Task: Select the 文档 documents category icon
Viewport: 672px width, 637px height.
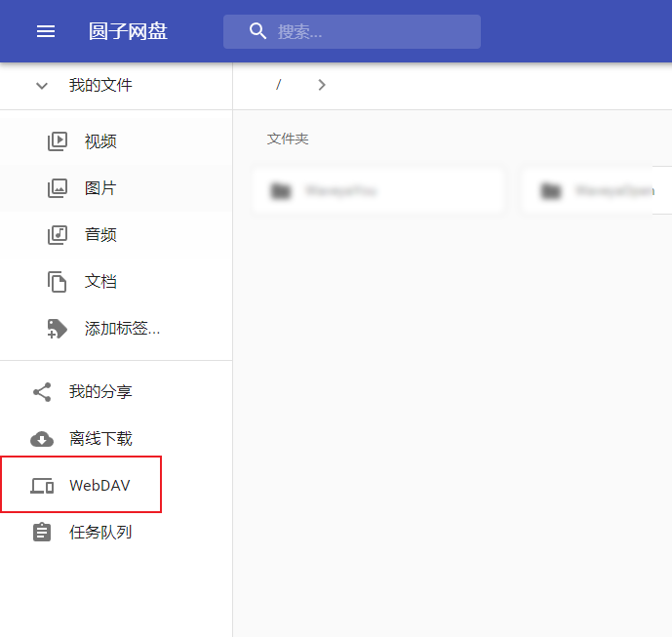Action: coord(58,282)
